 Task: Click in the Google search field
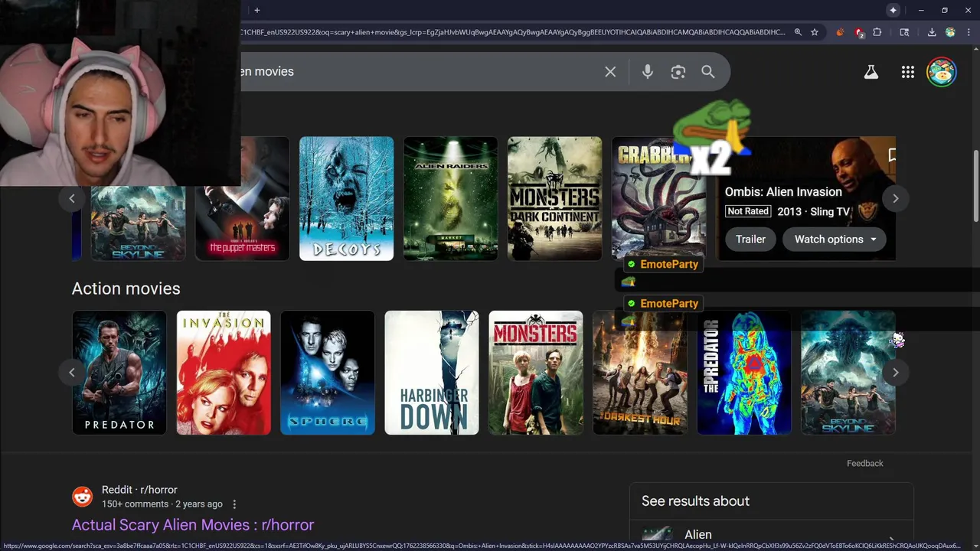coord(421,71)
